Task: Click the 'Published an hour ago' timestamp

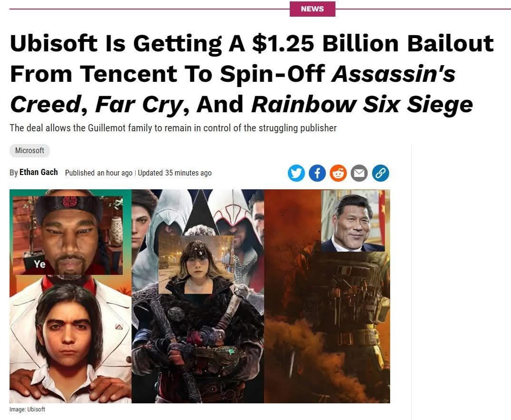Action: coord(99,173)
